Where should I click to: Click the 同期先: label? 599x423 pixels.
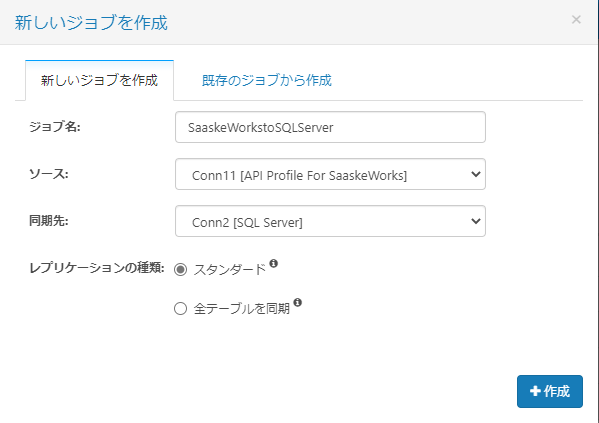pyautogui.click(x=49, y=221)
